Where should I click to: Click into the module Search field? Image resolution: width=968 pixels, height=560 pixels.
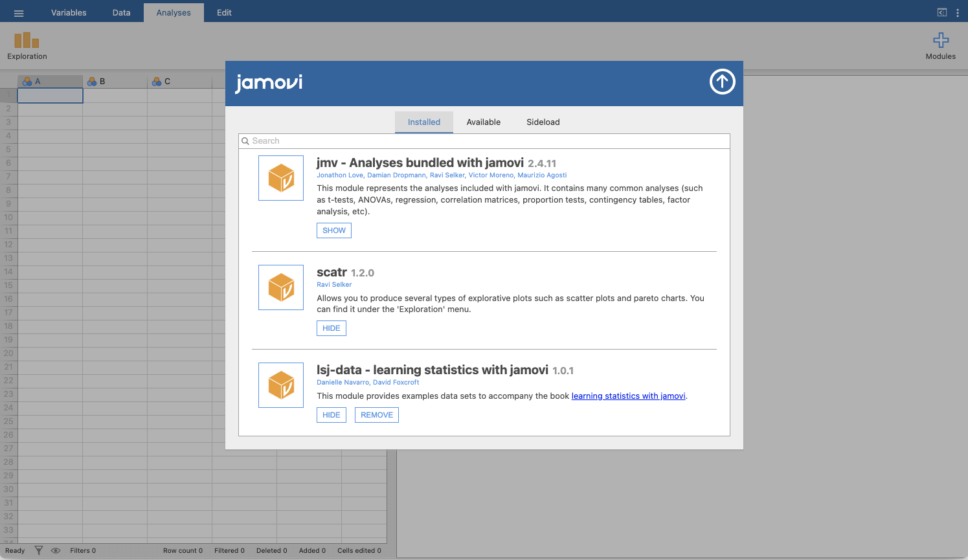tap(484, 141)
